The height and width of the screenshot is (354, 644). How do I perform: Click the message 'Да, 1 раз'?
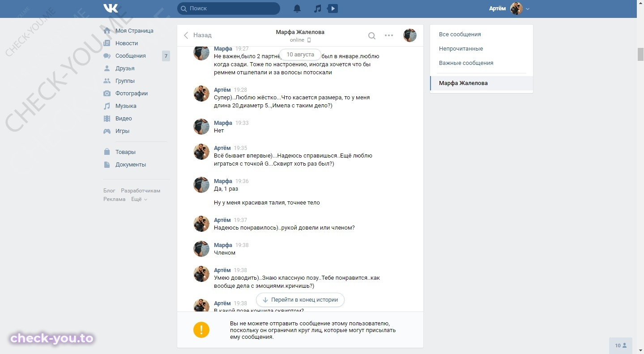226,189
